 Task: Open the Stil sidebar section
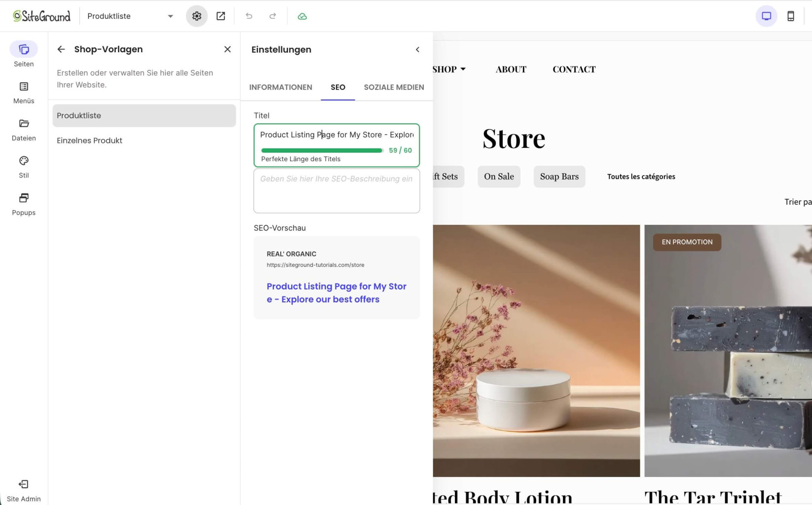pos(24,167)
